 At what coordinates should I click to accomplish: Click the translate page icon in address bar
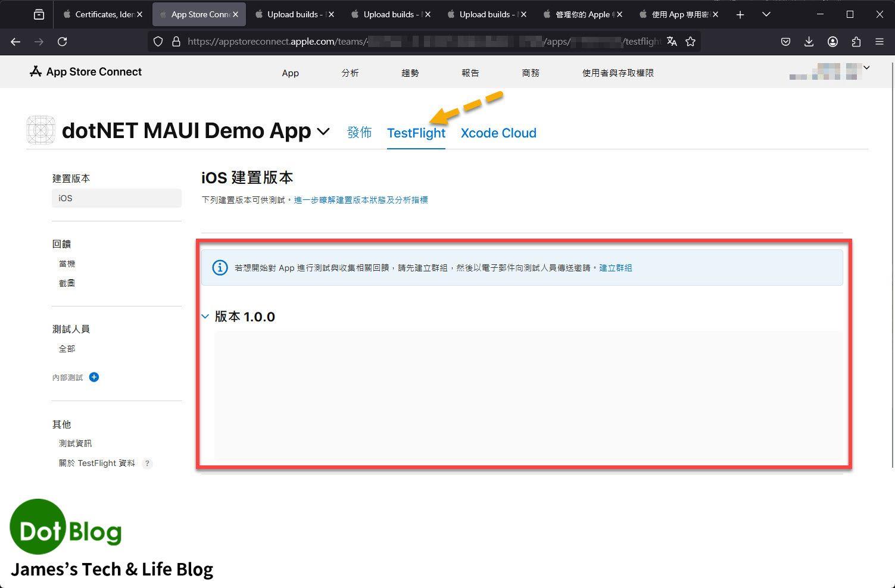[x=672, y=42]
